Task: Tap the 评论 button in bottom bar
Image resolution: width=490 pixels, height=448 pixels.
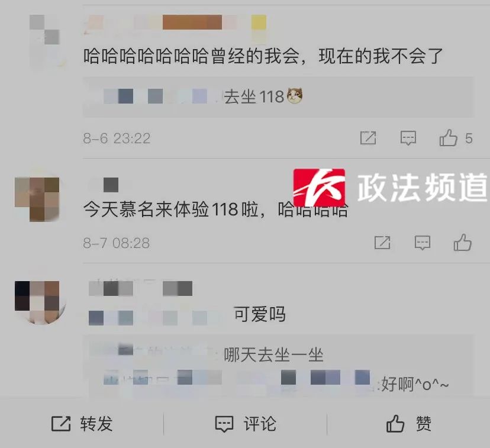Action: pos(246,424)
